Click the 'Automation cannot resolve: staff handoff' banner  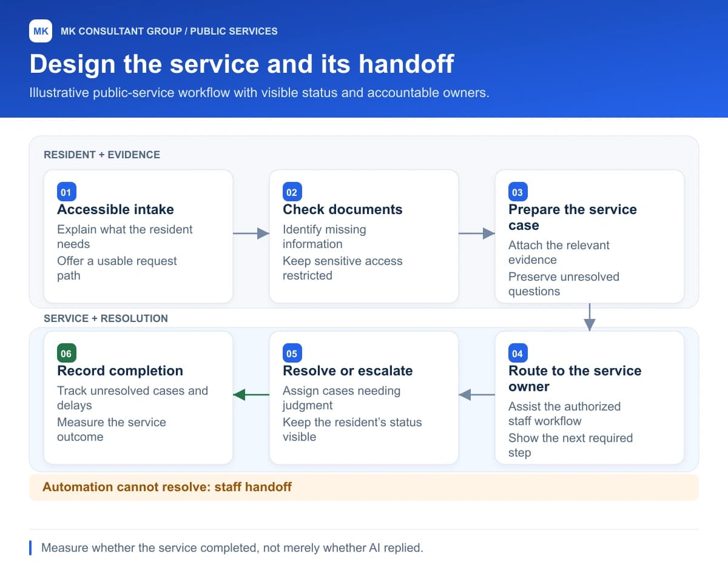coord(364,487)
